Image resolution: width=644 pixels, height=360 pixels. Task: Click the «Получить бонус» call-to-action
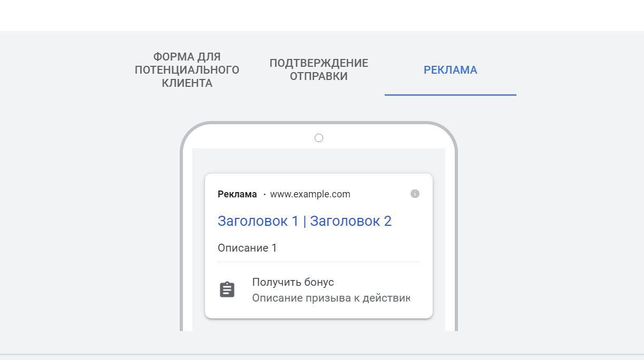click(293, 282)
